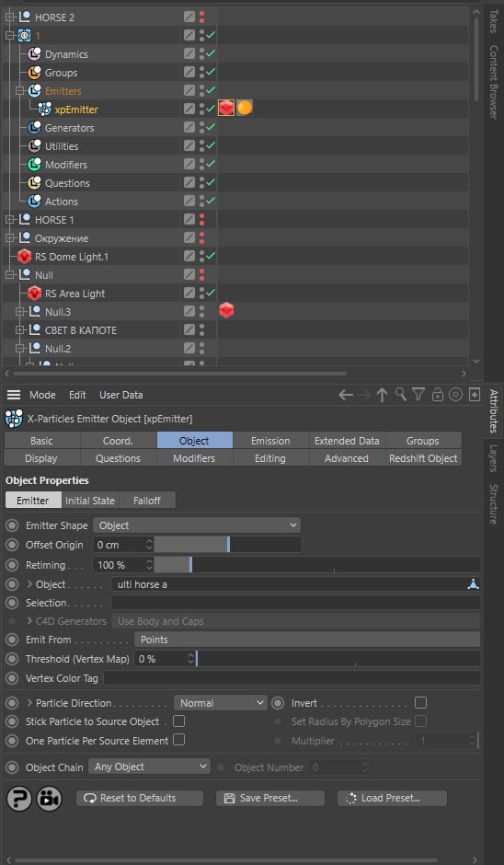Switch to the Redshift Object tab
504x865 pixels.
click(423, 458)
